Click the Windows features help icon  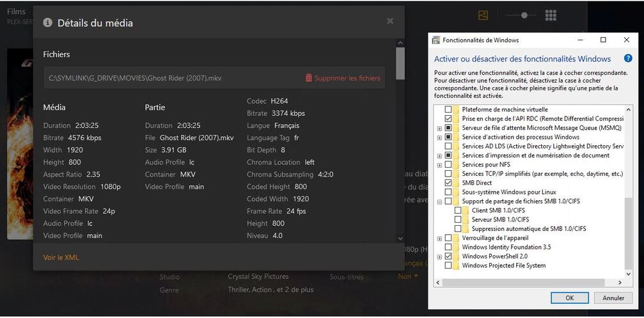[x=627, y=58]
